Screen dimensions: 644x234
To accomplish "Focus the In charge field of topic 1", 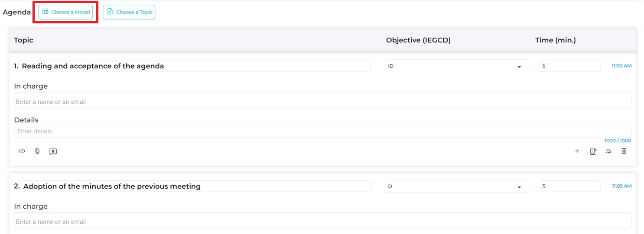I will point(322,102).
